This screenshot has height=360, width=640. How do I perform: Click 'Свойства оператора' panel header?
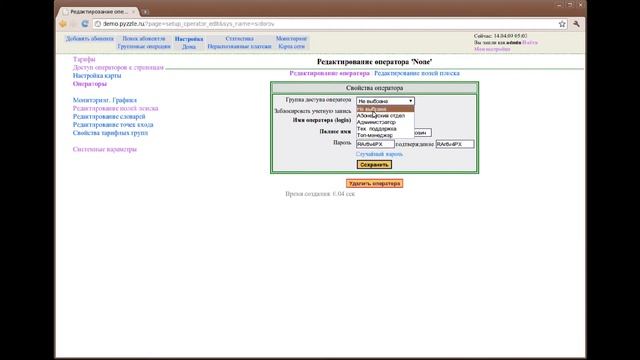374,88
